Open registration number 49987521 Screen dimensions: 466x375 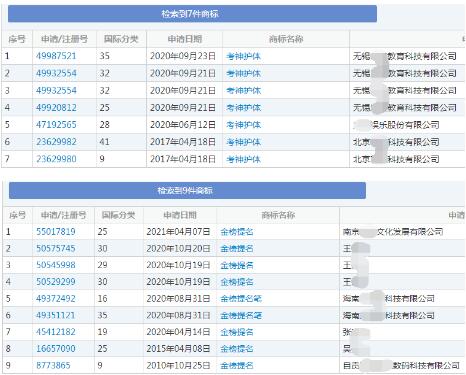coord(56,56)
